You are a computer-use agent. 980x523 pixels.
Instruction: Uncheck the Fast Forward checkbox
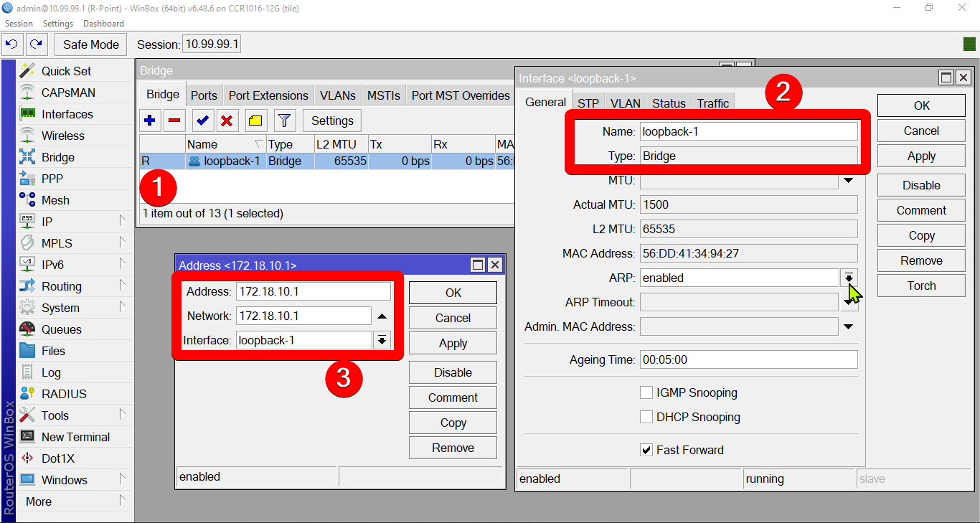pyautogui.click(x=646, y=450)
